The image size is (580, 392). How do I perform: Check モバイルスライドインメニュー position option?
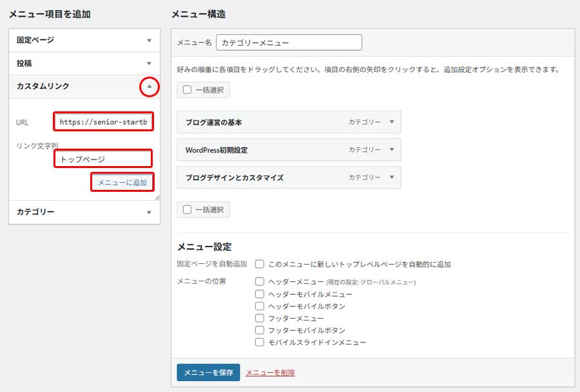pos(260,342)
